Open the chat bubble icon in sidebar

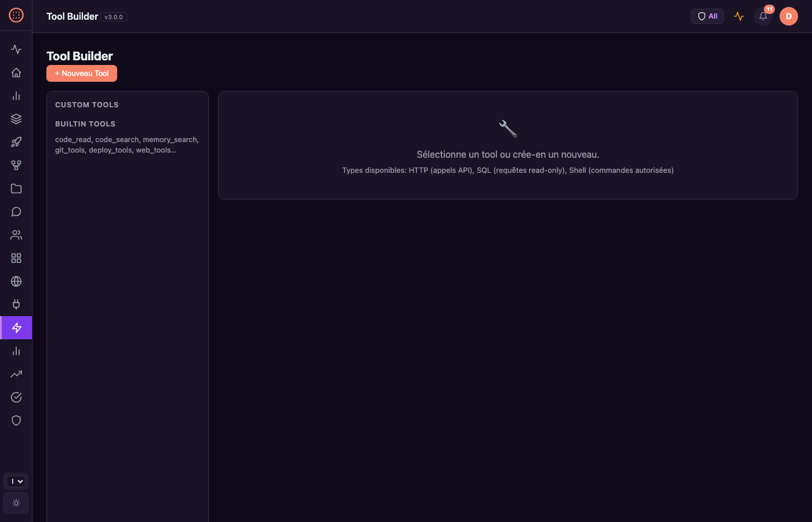16,212
